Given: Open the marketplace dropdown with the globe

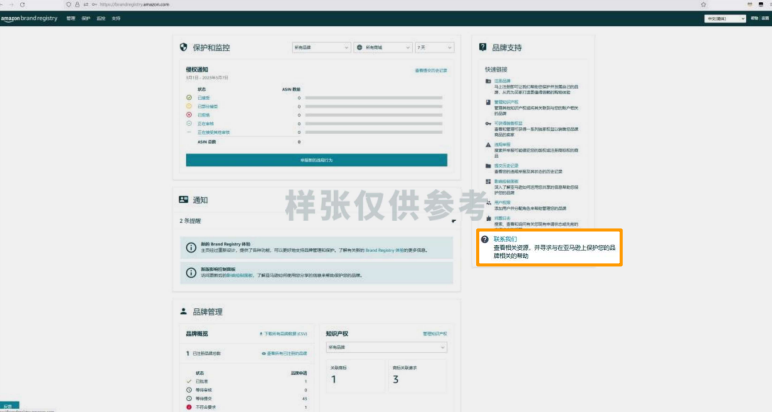Looking at the screenshot, I should tap(383, 47).
